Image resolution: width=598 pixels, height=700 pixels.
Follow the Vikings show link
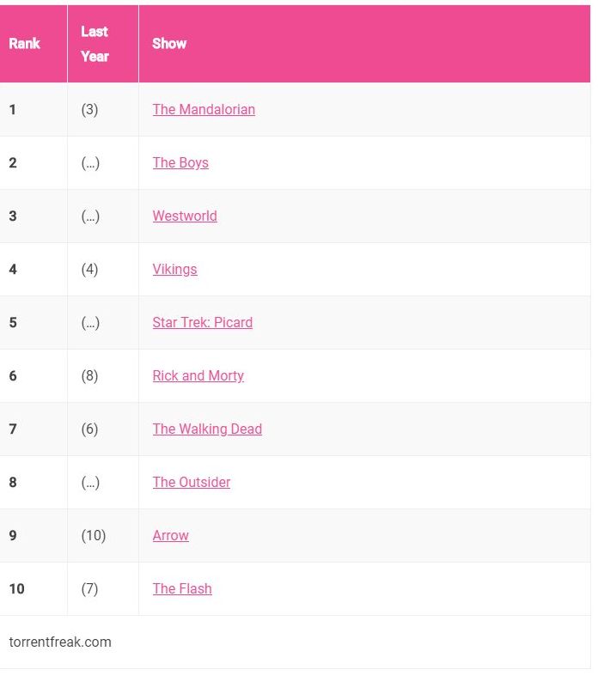tap(174, 269)
